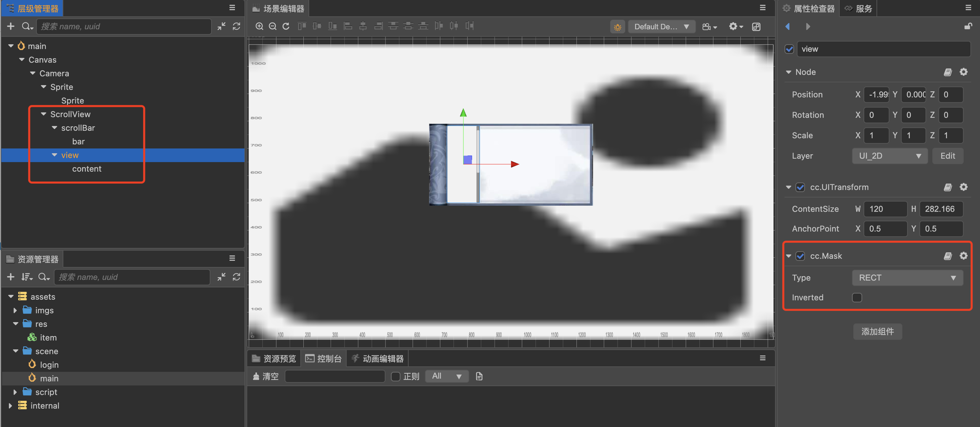Reset scene editor zoom
This screenshot has height=427, width=980.
286,26
